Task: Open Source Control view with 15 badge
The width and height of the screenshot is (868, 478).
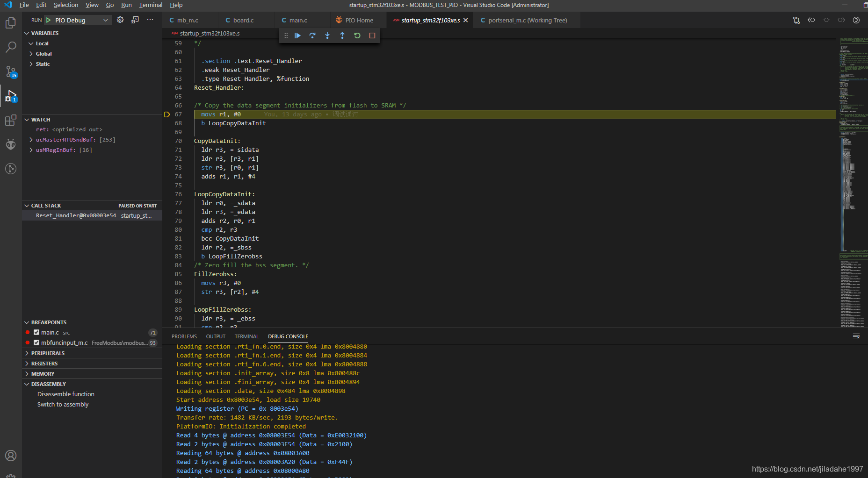Action: click(11, 71)
